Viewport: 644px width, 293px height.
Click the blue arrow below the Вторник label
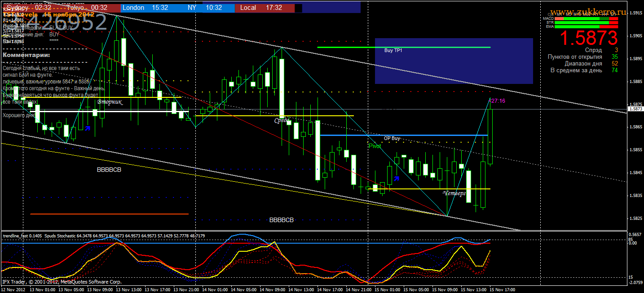[x=88, y=128]
